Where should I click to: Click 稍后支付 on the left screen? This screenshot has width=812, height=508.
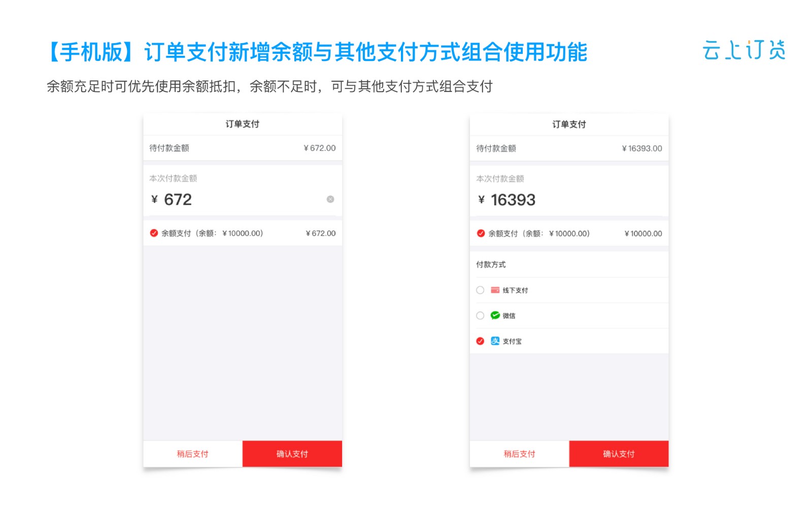coord(193,454)
